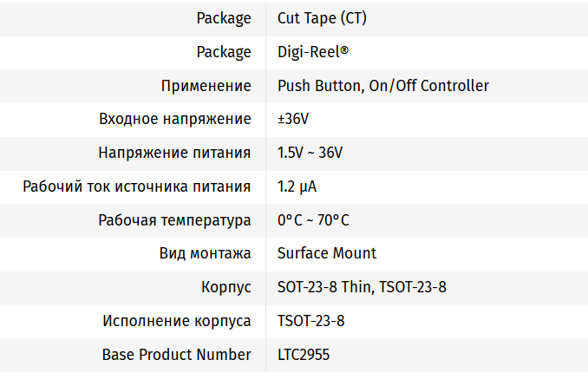Screen dimensions: 588x386
Task: Click the Base Product Number label
Action: [177, 355]
